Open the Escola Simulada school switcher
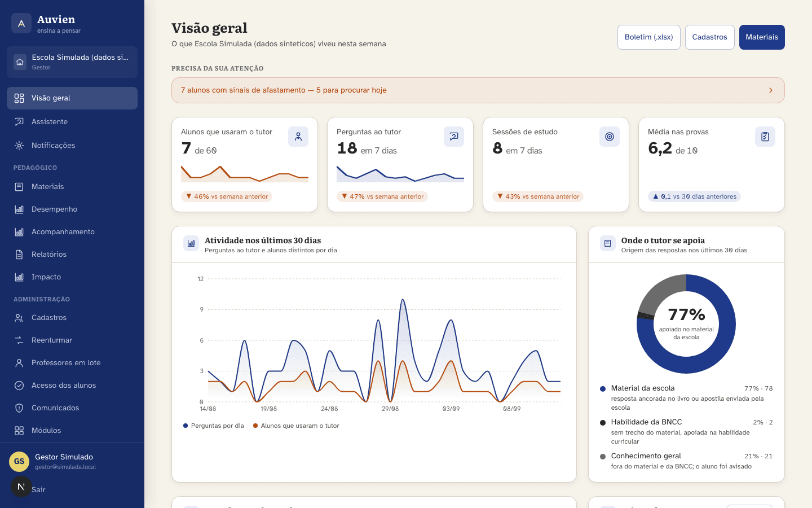Image resolution: width=812 pixels, height=508 pixels. pyautogui.click(x=72, y=62)
